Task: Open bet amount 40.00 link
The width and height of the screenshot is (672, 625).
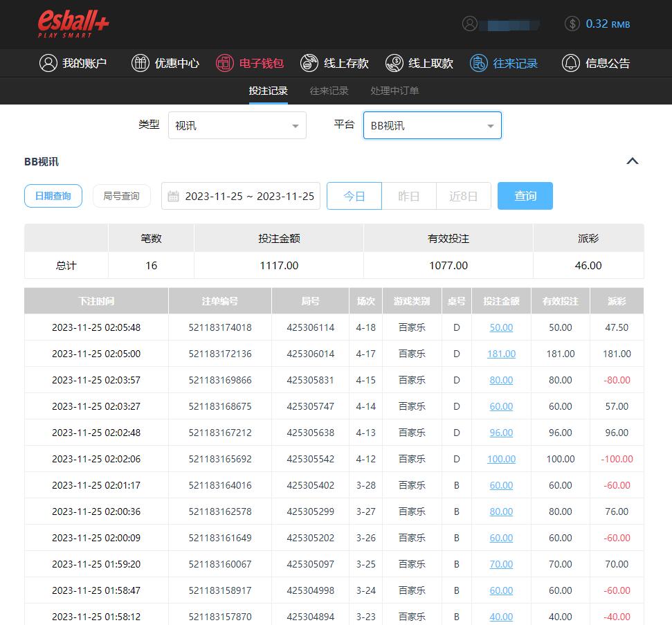Action: click(501, 617)
